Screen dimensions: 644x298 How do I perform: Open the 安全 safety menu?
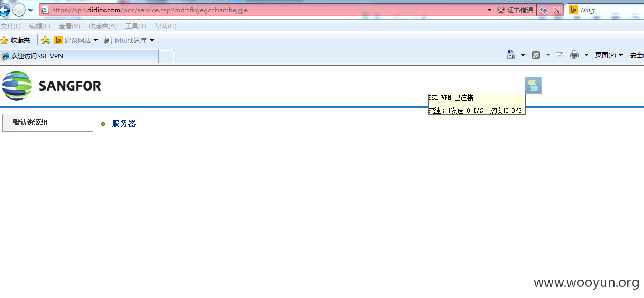(x=636, y=55)
